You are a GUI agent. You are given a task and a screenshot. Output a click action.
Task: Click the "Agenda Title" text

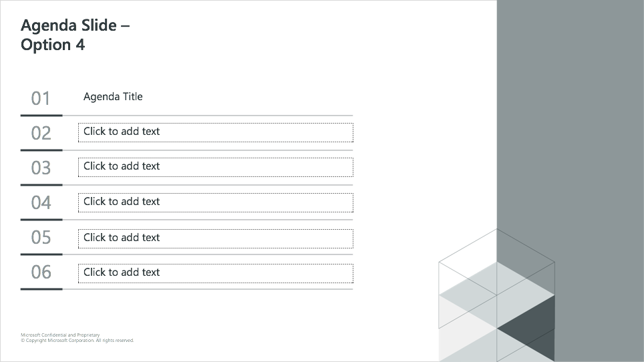113,97
